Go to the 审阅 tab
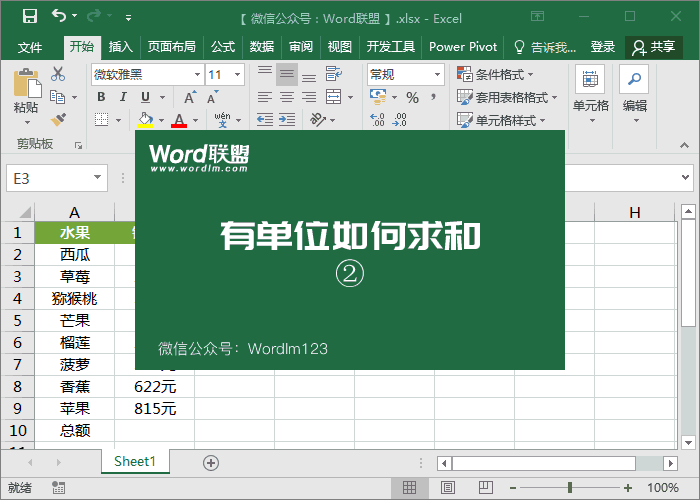 [301, 47]
